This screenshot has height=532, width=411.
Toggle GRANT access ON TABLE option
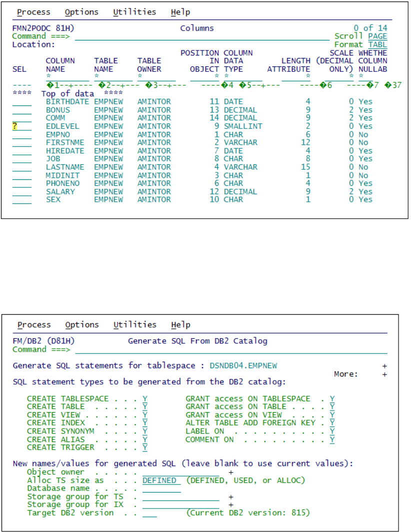[332, 407]
